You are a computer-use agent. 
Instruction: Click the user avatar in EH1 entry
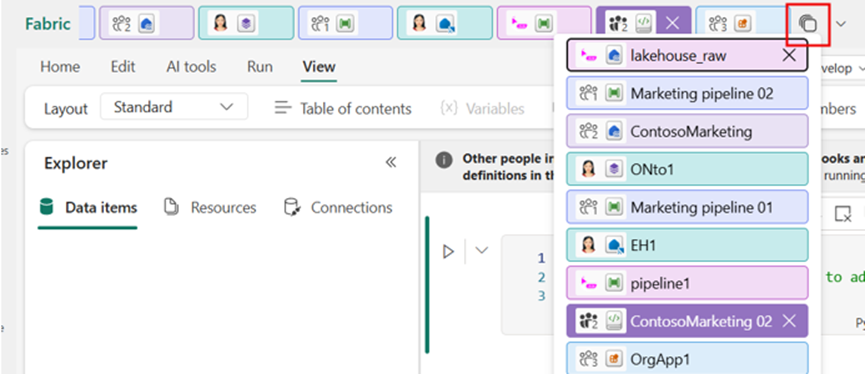[588, 245]
